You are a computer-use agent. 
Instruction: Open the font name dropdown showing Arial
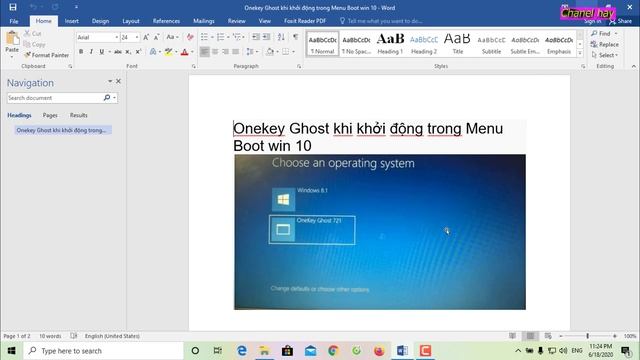coord(116,37)
